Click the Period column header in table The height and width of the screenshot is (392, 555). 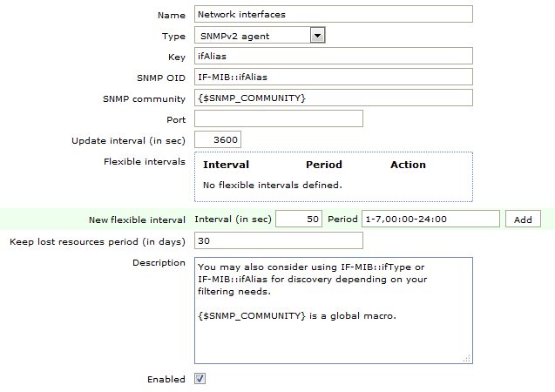point(324,165)
